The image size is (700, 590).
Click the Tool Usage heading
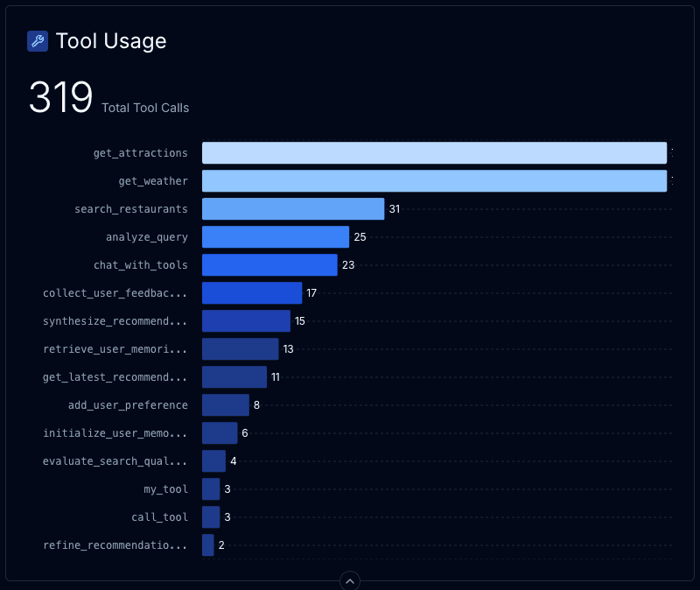coord(111,41)
